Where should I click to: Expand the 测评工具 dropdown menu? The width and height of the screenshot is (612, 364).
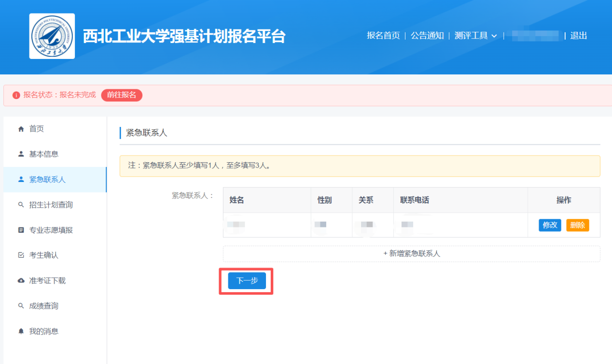coord(475,36)
